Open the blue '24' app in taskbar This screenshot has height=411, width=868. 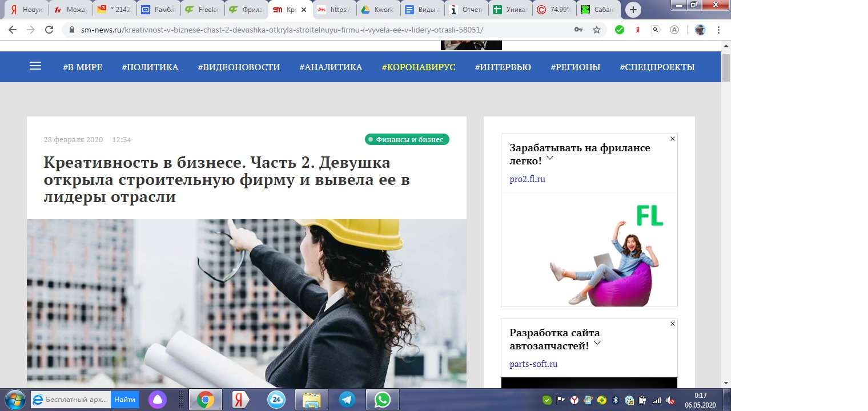click(x=276, y=400)
